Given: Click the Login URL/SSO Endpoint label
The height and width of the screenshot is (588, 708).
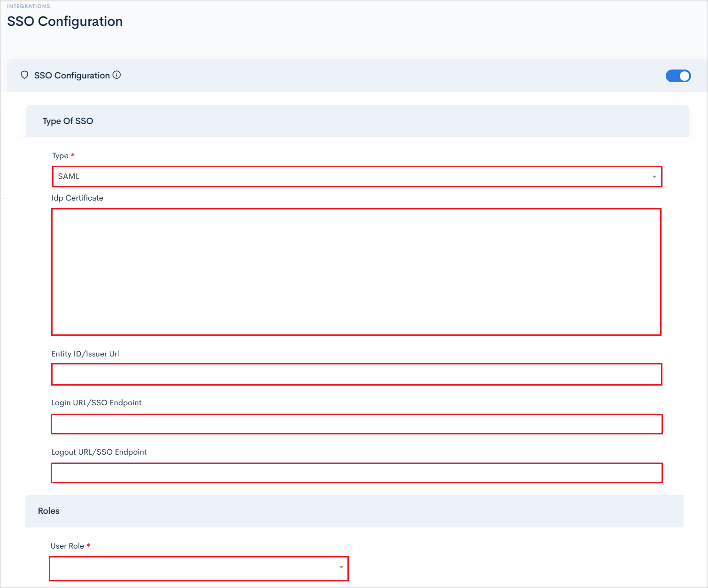Looking at the screenshot, I should pos(97,403).
